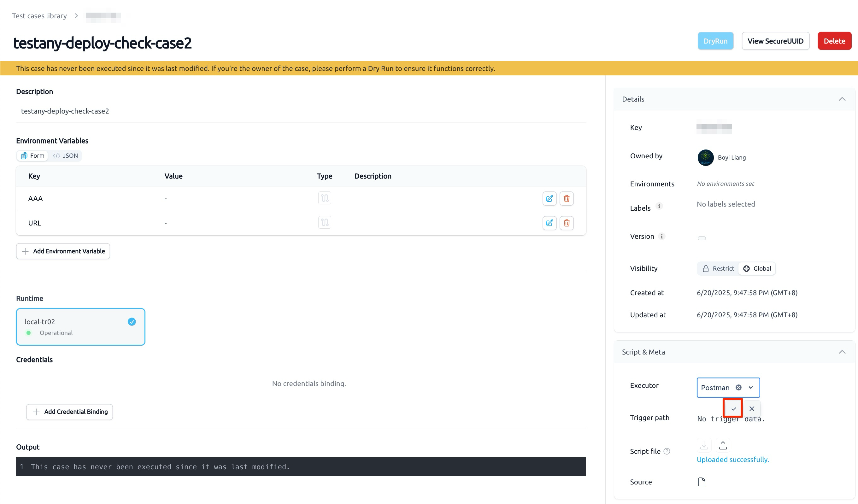Collapse the Script & Meta panel
This screenshot has width=858, height=504.
tap(842, 352)
